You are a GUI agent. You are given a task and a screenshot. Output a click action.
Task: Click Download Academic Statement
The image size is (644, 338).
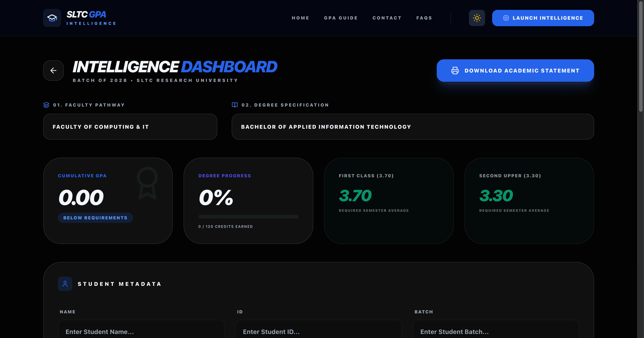515,70
